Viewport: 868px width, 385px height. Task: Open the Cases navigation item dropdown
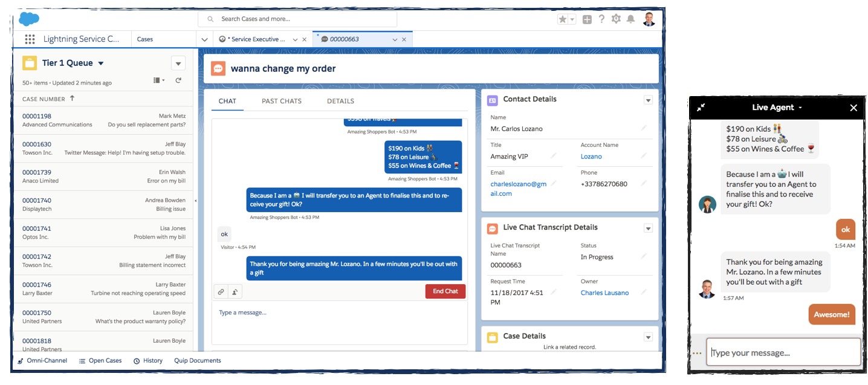click(204, 39)
